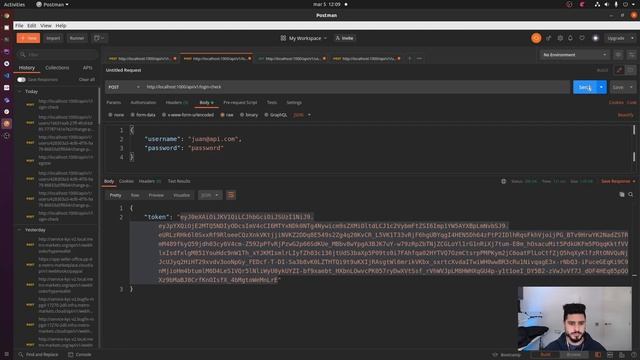Click the orange sync status icon
The width and height of the screenshot is (640, 360).
pos(536,38)
